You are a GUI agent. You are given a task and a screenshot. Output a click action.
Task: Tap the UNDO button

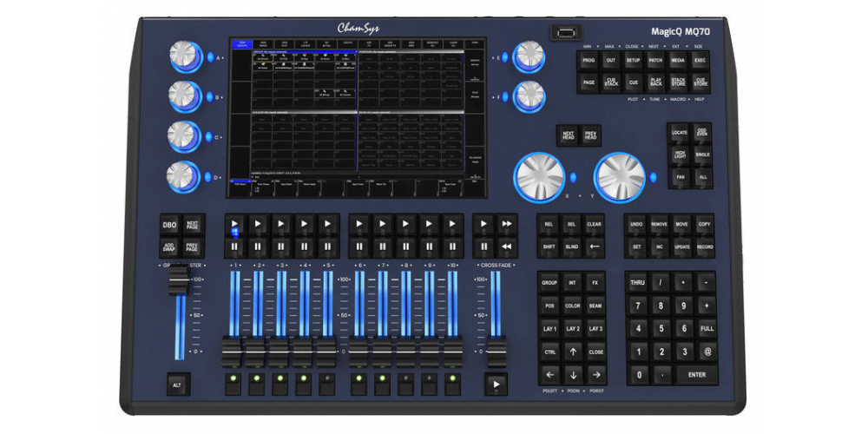636,225
